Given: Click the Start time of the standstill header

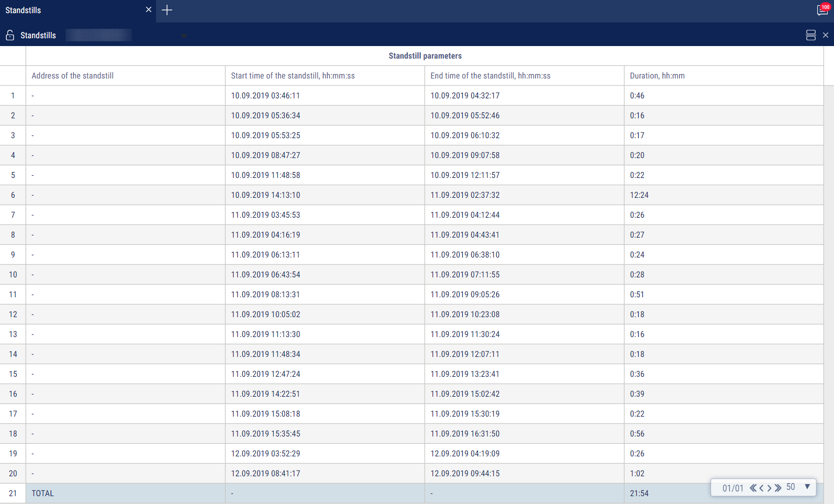Looking at the screenshot, I should pyautogui.click(x=325, y=76).
